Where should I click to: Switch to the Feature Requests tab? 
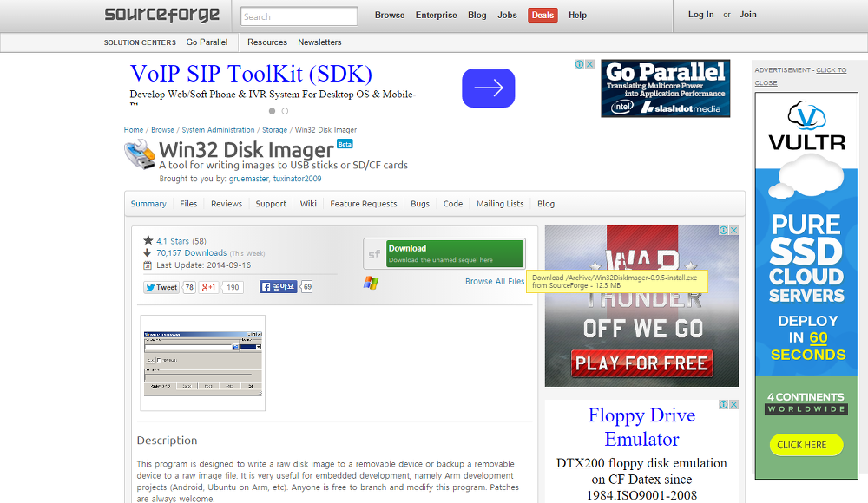363,204
